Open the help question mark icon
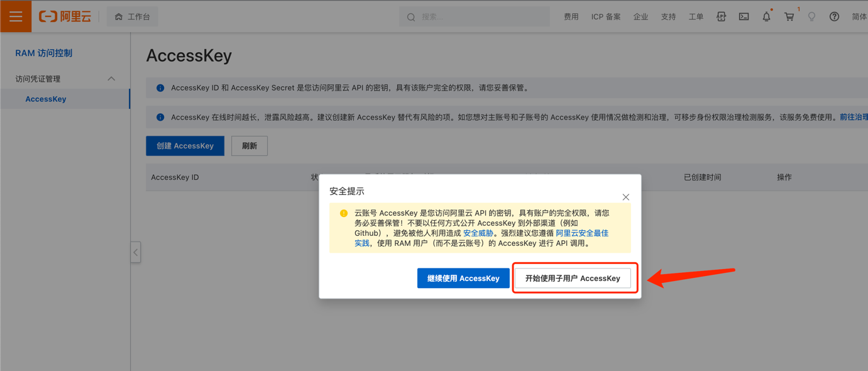Screen dimensions: 868x371 (x=834, y=17)
